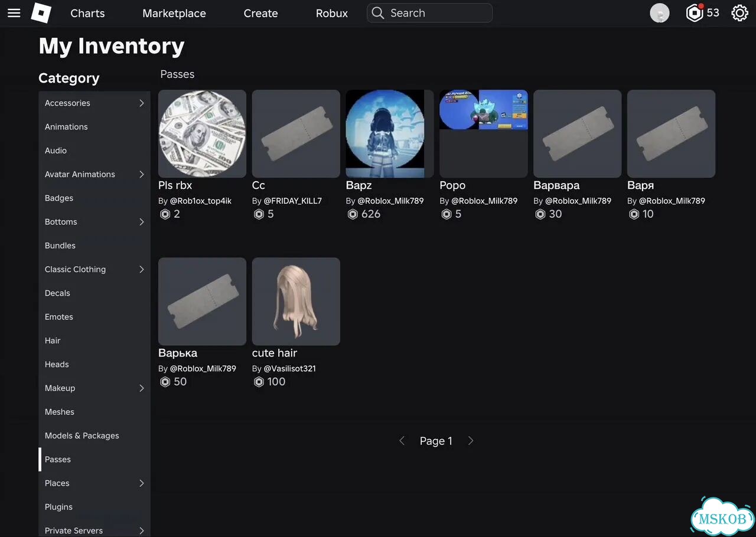Click the Варвара item title

557,185
